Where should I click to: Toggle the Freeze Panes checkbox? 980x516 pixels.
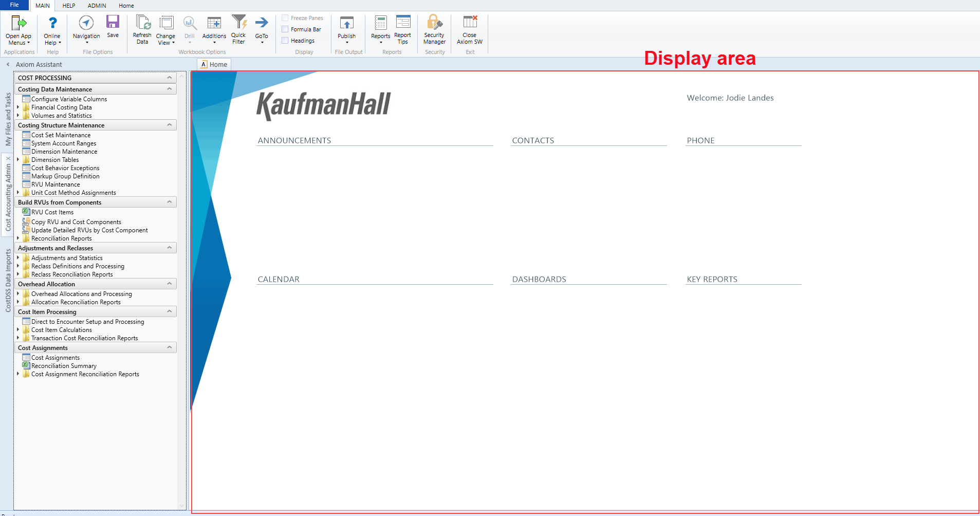[285, 18]
